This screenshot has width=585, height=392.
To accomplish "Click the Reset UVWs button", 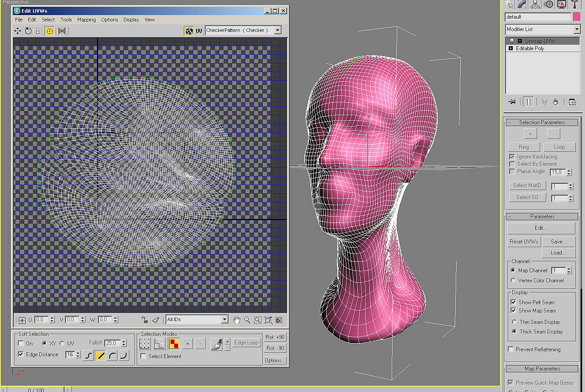I will pos(524,242).
